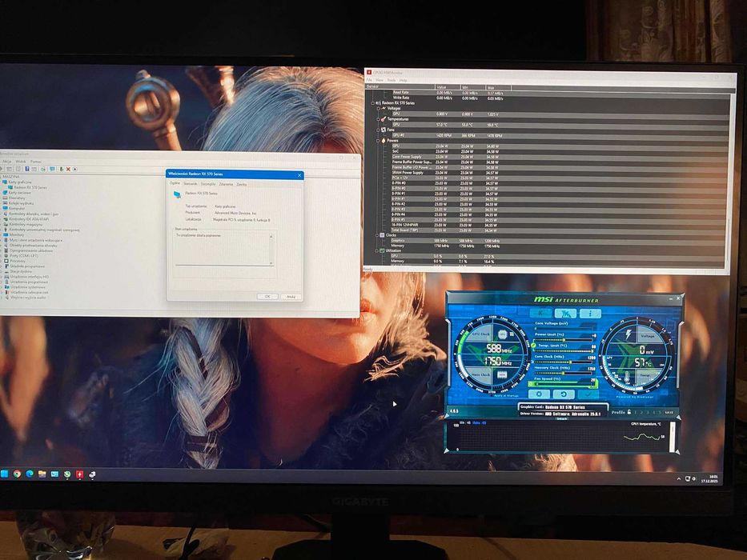Switch to the Szczegóły tab in properties dialog
747x560 pixels.
tap(208, 184)
